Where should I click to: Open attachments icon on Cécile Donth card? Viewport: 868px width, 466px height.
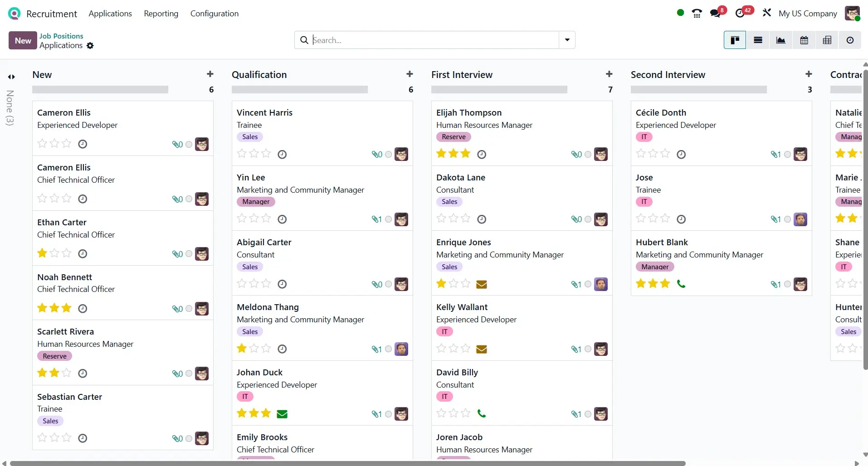point(775,155)
